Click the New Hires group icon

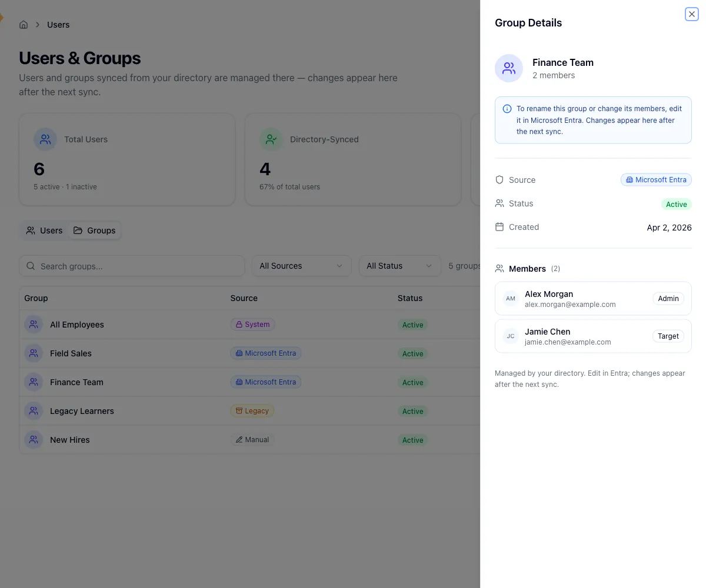pos(34,440)
